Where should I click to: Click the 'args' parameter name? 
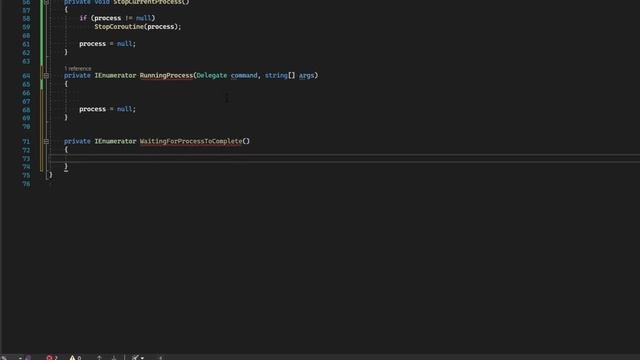pyautogui.click(x=307, y=76)
